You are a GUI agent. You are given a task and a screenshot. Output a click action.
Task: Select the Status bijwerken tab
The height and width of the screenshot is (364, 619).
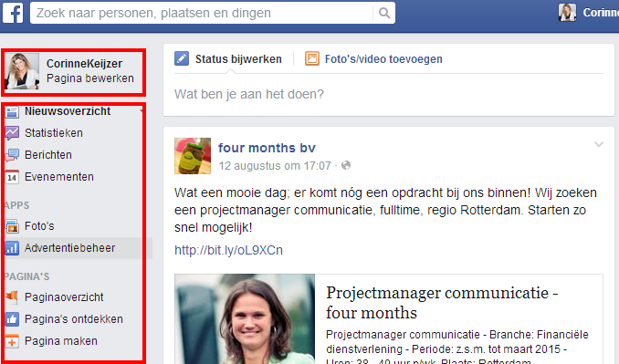tap(238, 59)
